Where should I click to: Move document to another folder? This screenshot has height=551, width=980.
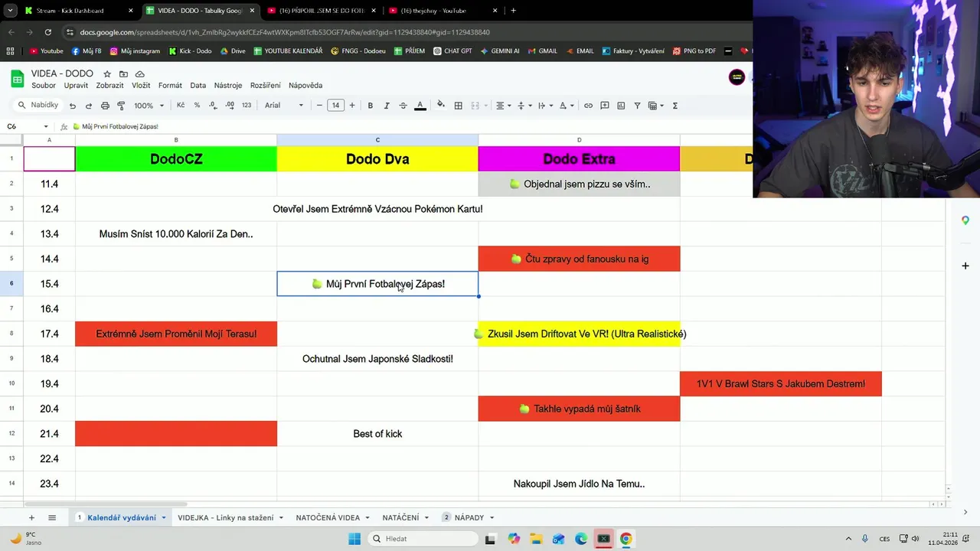[123, 74]
